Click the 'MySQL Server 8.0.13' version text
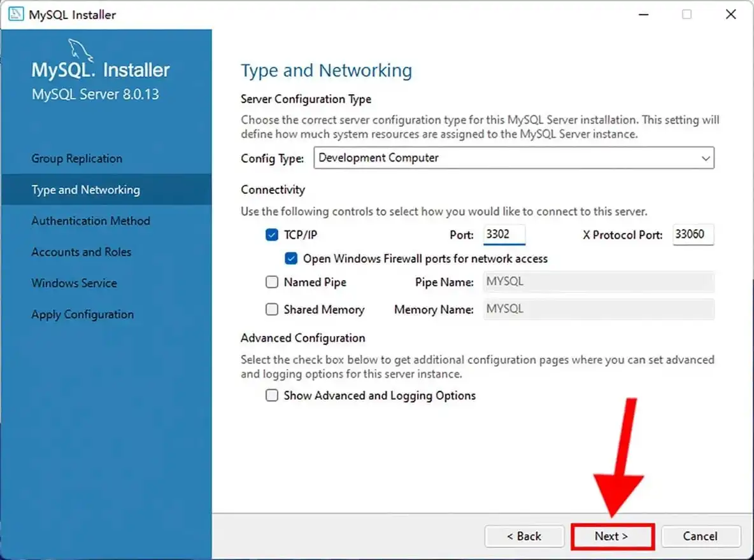The image size is (754, 560). tap(96, 94)
